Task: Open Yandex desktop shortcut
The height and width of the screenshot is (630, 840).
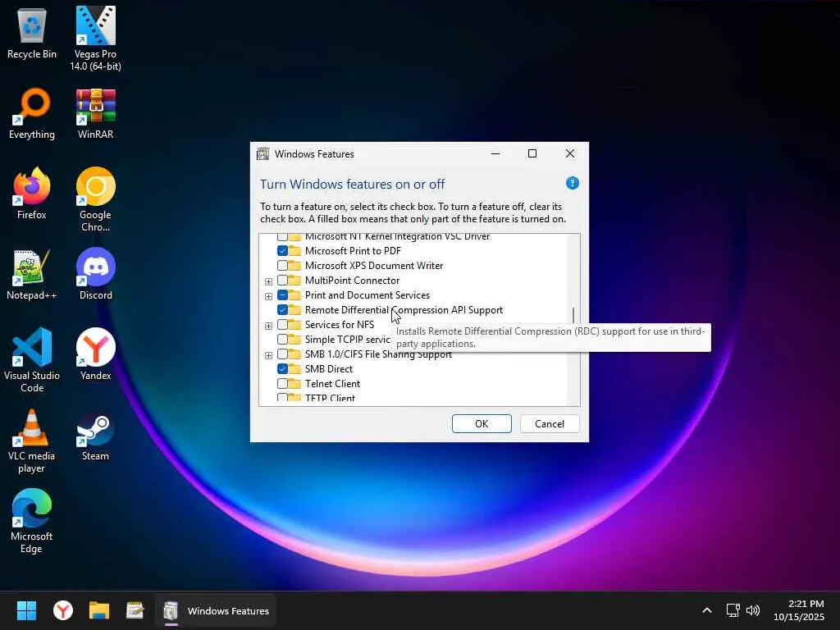Action: coord(95,354)
